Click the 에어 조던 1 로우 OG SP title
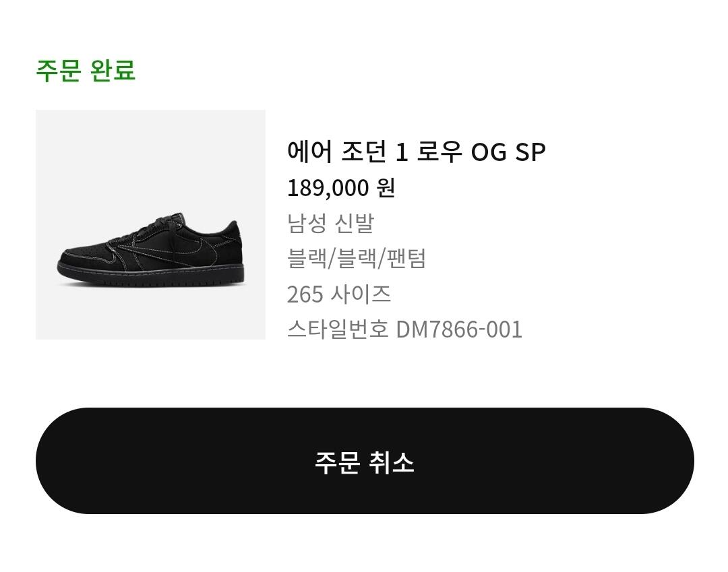The width and height of the screenshot is (728, 572). (415, 152)
